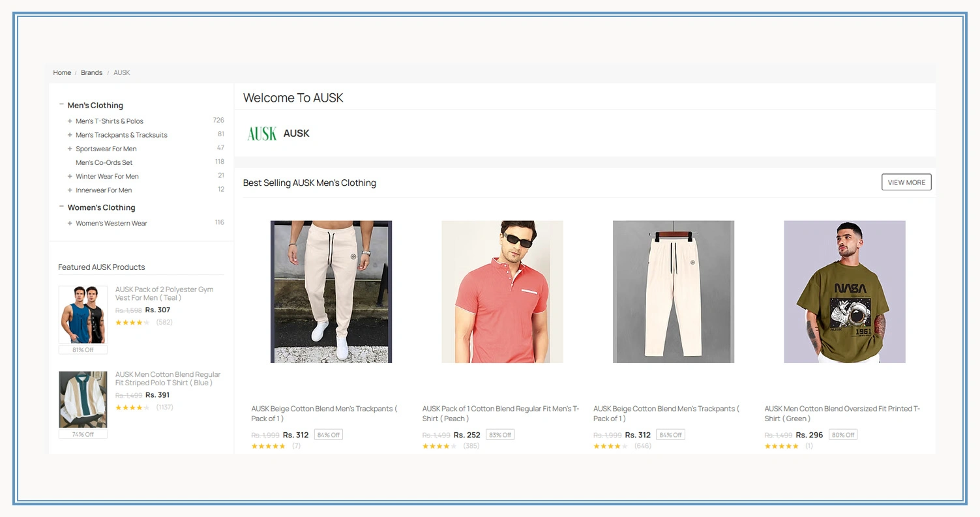This screenshot has height=517, width=980.
Task: Open the gym vest pack thumbnail
Action: point(83,314)
